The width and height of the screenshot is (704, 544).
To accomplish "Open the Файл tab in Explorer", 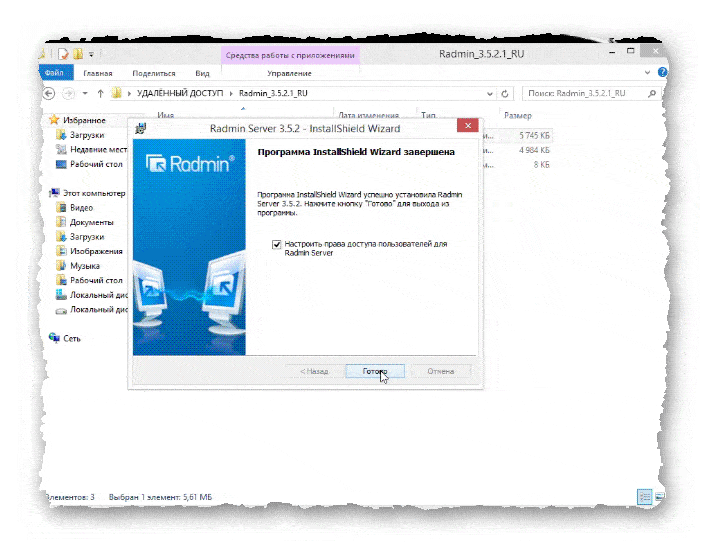I will click(x=54, y=73).
